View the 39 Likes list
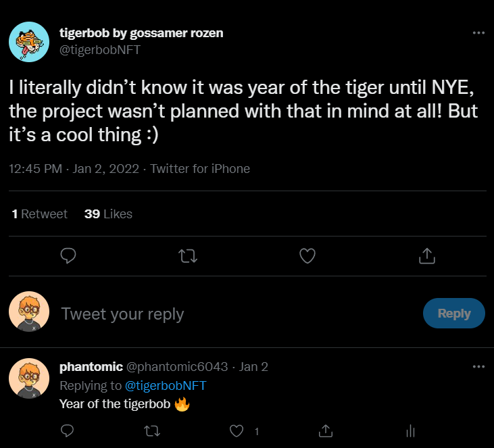 pos(108,214)
